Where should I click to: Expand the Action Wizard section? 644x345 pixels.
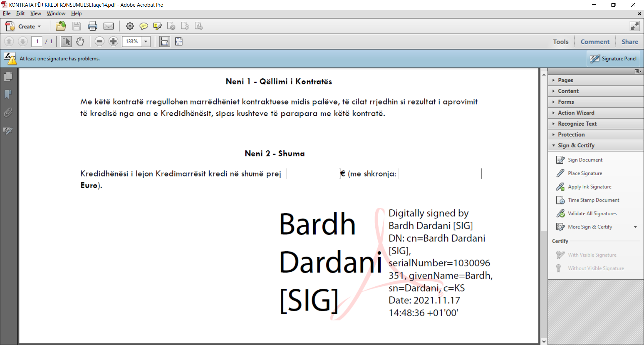(x=596, y=113)
